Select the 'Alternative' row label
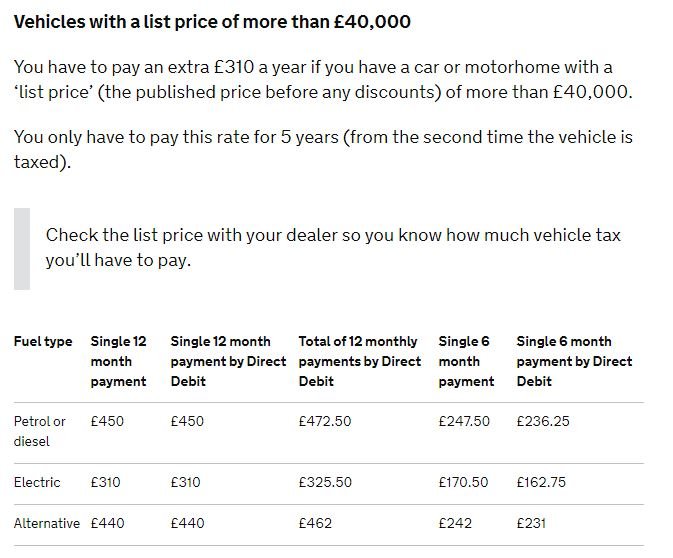The height and width of the screenshot is (558, 673). [x=47, y=524]
